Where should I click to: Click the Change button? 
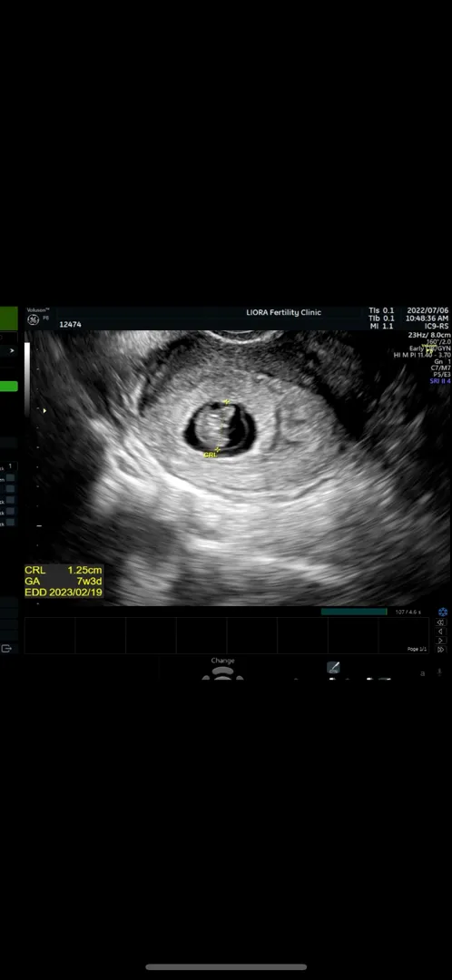tap(222, 661)
